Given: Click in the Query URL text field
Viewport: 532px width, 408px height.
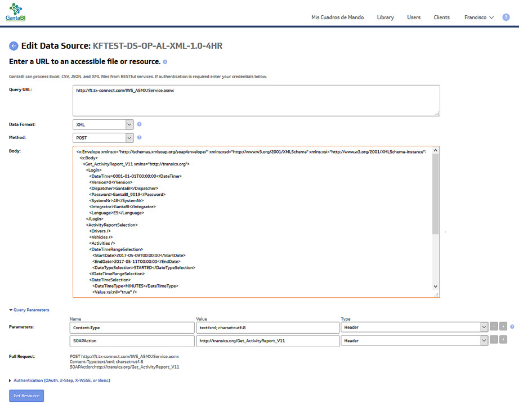Looking at the screenshot, I should tap(256, 101).
